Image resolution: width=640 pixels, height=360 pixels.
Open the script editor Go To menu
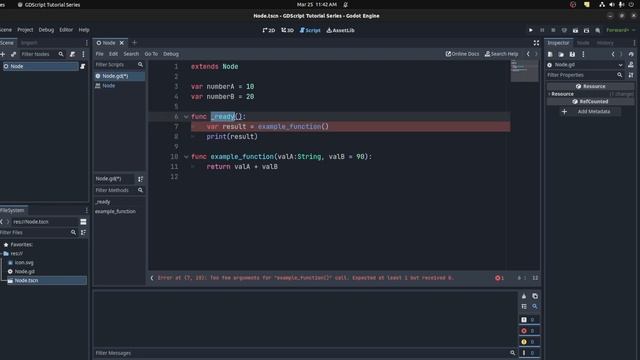151,54
